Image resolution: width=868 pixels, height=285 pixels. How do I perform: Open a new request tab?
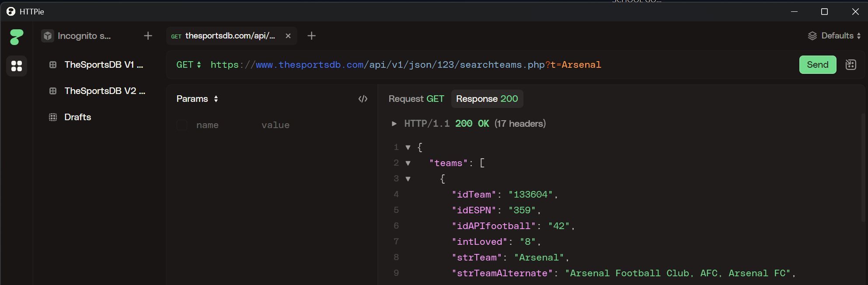311,36
